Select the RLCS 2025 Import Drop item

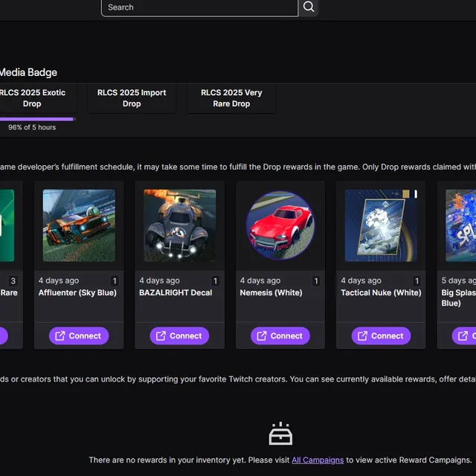(x=132, y=98)
